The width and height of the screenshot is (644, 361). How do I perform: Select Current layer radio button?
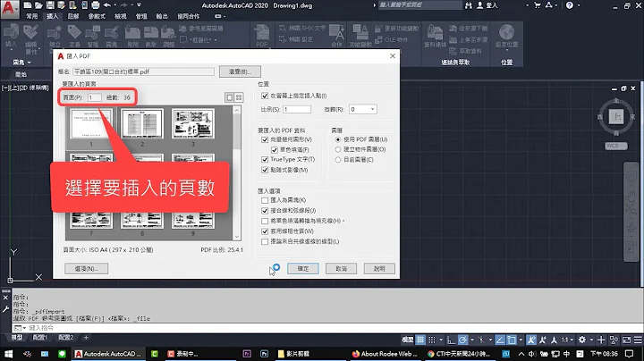(x=337, y=160)
